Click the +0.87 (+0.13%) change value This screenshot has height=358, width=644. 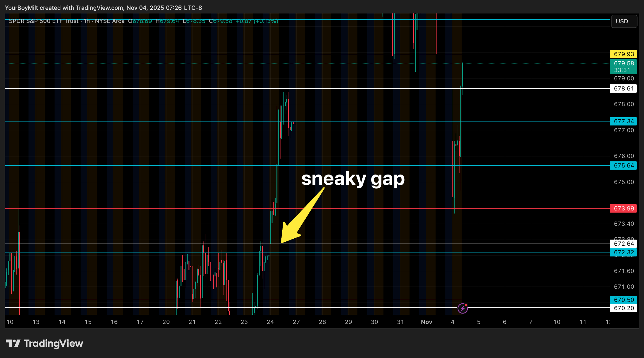tap(257, 21)
